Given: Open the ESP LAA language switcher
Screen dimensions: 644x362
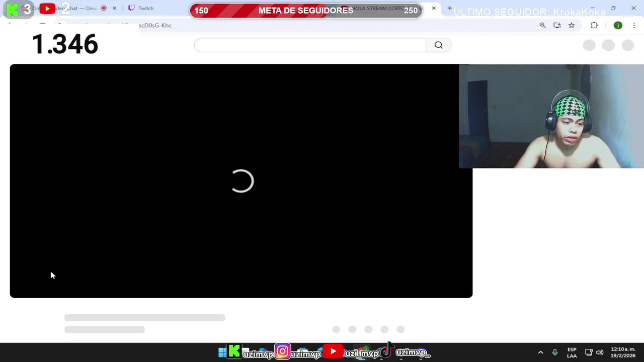Looking at the screenshot, I should point(572,352).
